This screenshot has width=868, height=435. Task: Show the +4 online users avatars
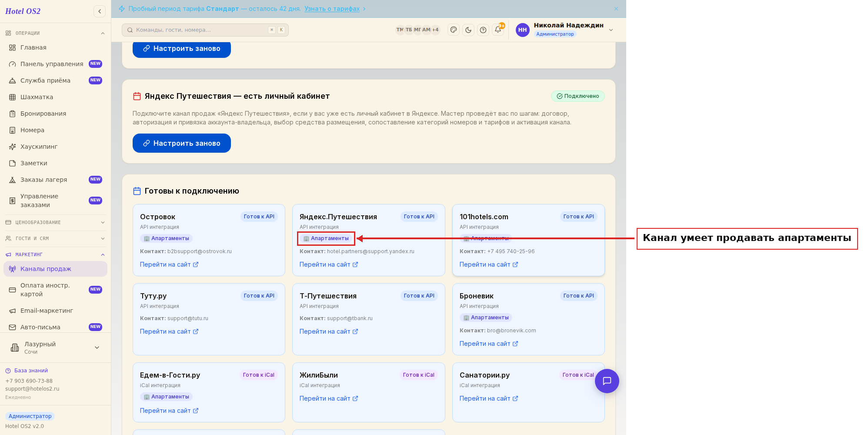point(435,30)
